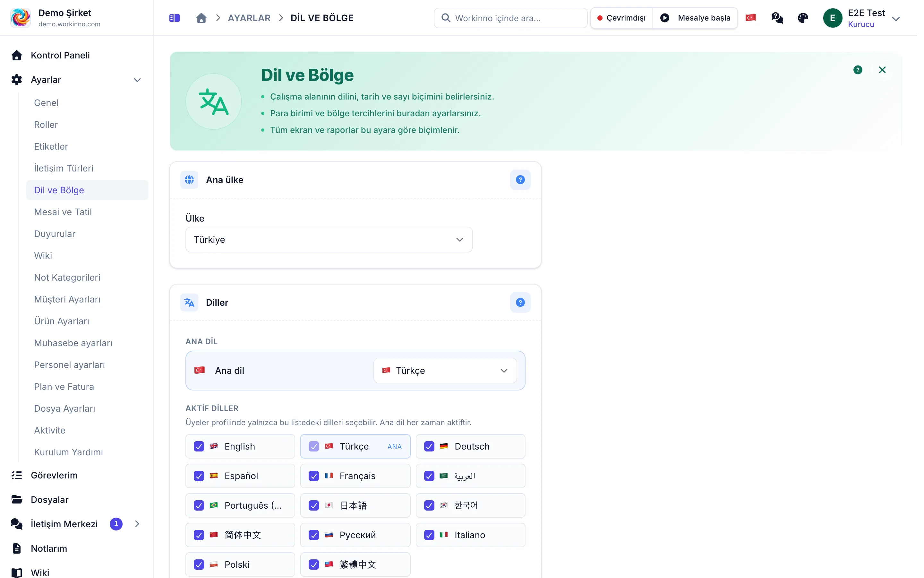The width and height of the screenshot is (924, 578).
Task: Uncheck the 繁體中文 language checkbox
Action: [314, 564]
